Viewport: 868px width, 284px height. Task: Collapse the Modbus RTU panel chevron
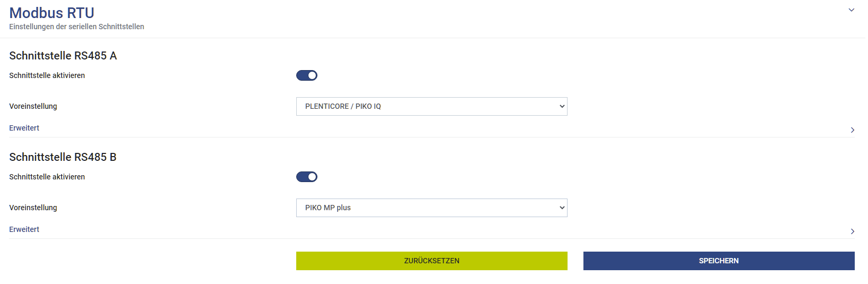[x=851, y=10]
